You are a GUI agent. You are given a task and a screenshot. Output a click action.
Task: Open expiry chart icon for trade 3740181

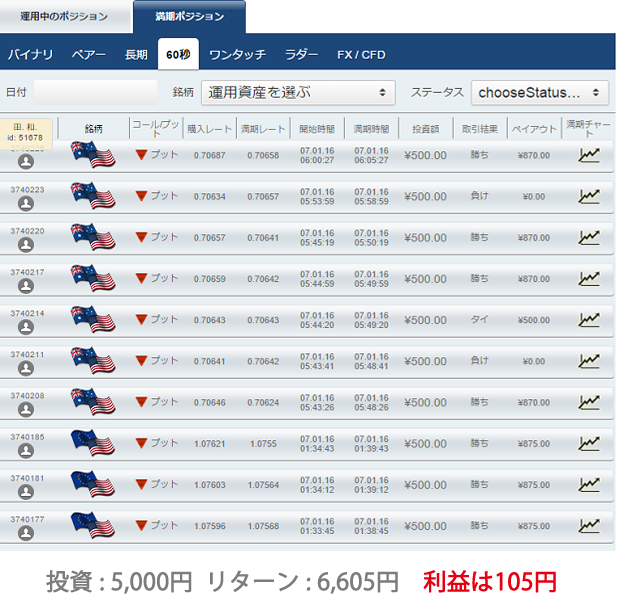(x=589, y=485)
